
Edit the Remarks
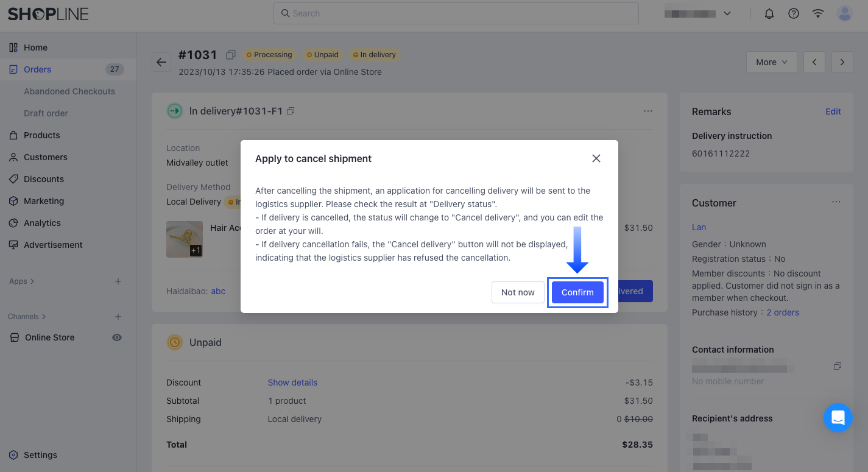click(x=833, y=111)
